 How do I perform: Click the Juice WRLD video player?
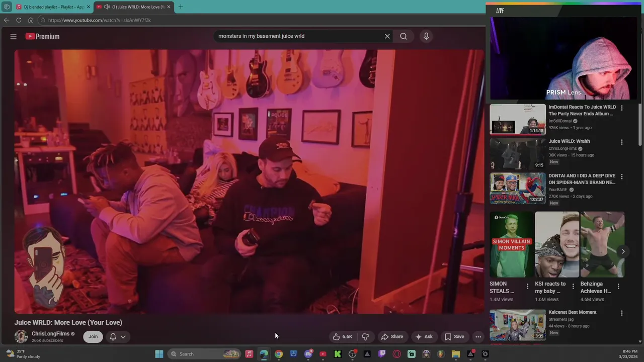(x=250, y=182)
